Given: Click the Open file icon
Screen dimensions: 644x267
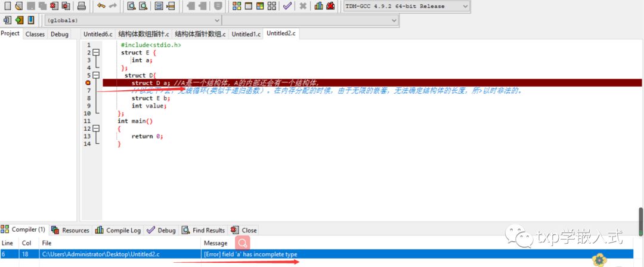Looking at the screenshot, I should point(19,6).
